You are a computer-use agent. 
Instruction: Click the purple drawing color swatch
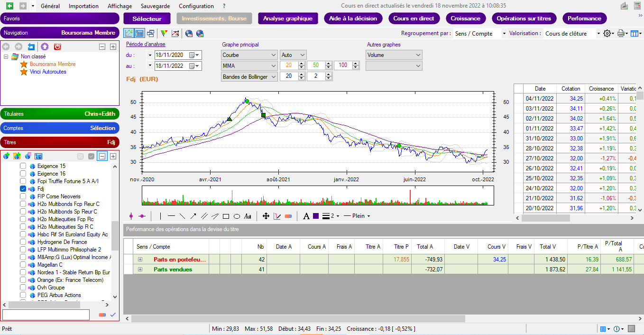pos(316,216)
